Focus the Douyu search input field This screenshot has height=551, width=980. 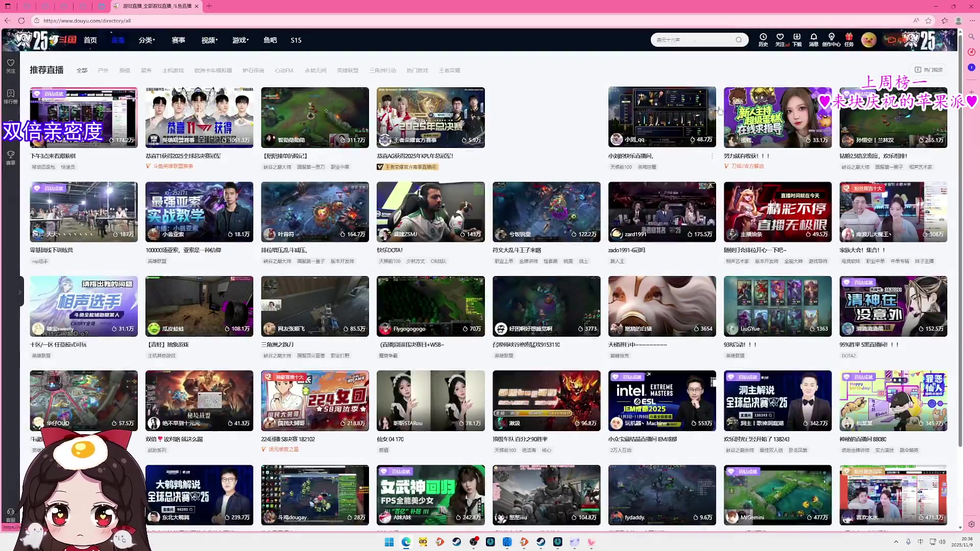694,40
